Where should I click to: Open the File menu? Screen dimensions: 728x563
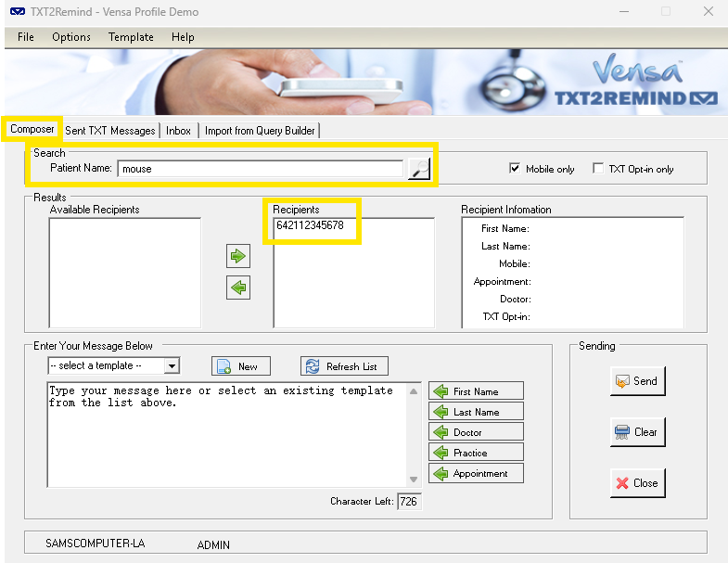click(x=26, y=37)
